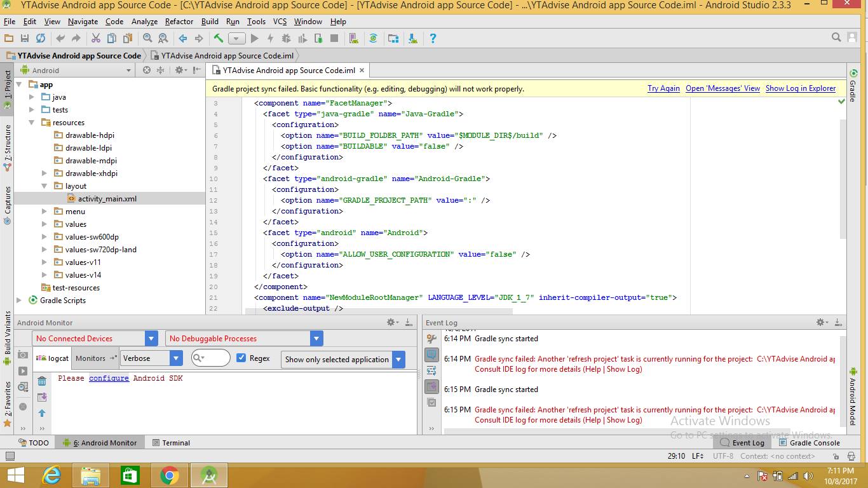The image size is (868, 488).
Task: Toggle the Mark All as Read checkbox icon
Action: [431, 402]
